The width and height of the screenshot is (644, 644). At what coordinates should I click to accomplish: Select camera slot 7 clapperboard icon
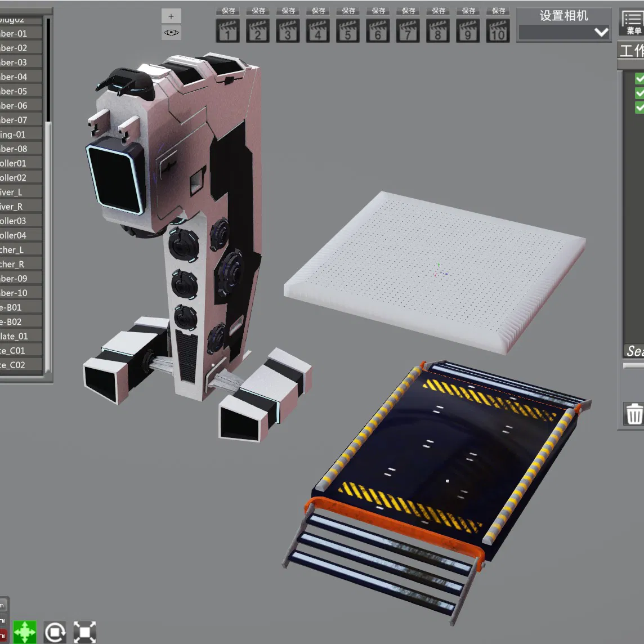coord(408,31)
